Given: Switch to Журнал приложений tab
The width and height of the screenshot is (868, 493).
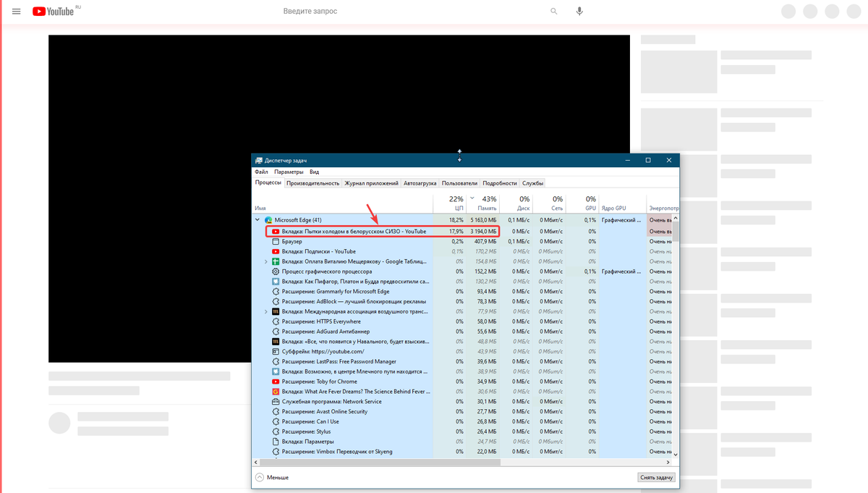Looking at the screenshot, I should tap(371, 183).
